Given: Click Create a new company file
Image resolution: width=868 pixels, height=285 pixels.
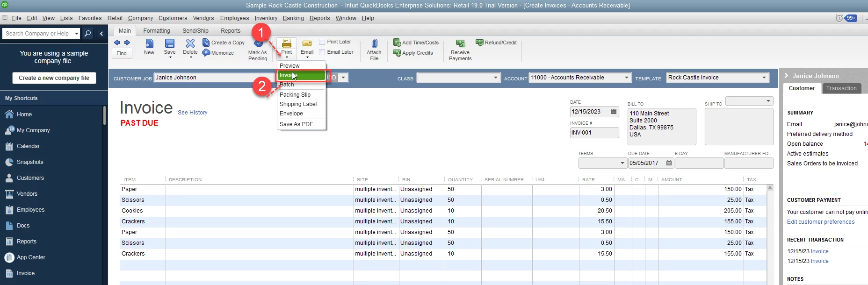Looking at the screenshot, I should 54,78.
